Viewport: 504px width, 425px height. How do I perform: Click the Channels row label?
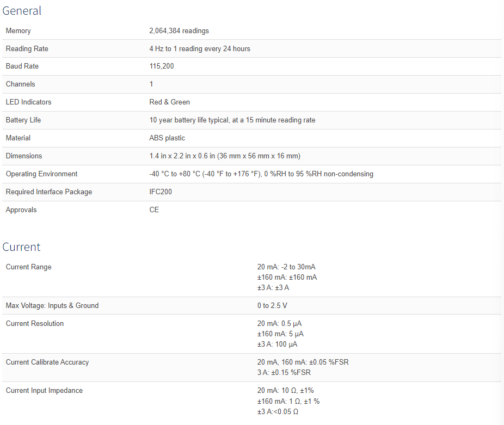pos(21,84)
